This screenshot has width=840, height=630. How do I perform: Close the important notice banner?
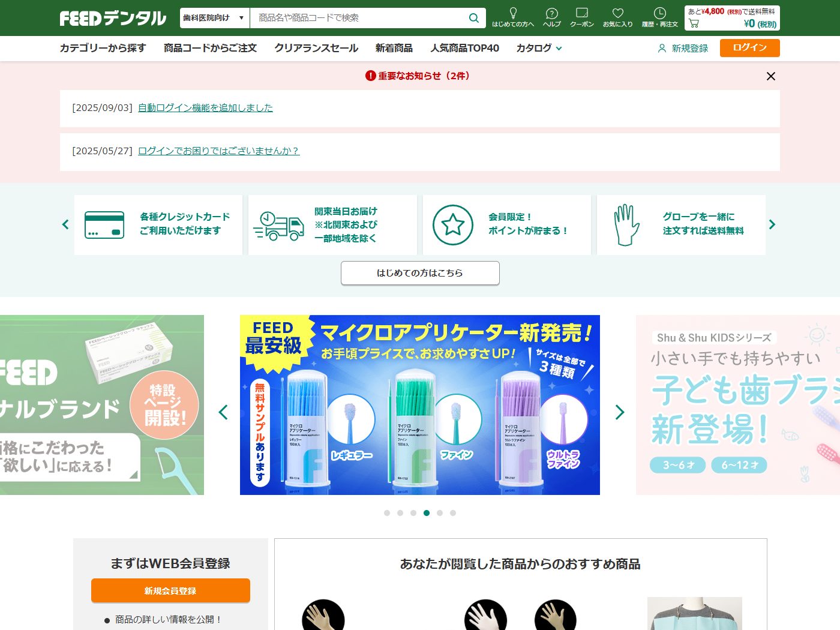point(771,76)
